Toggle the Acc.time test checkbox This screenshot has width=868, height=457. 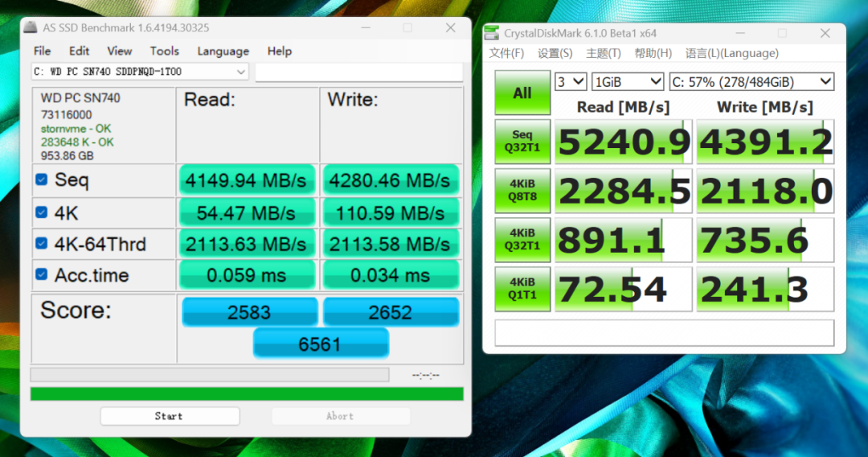coord(42,274)
